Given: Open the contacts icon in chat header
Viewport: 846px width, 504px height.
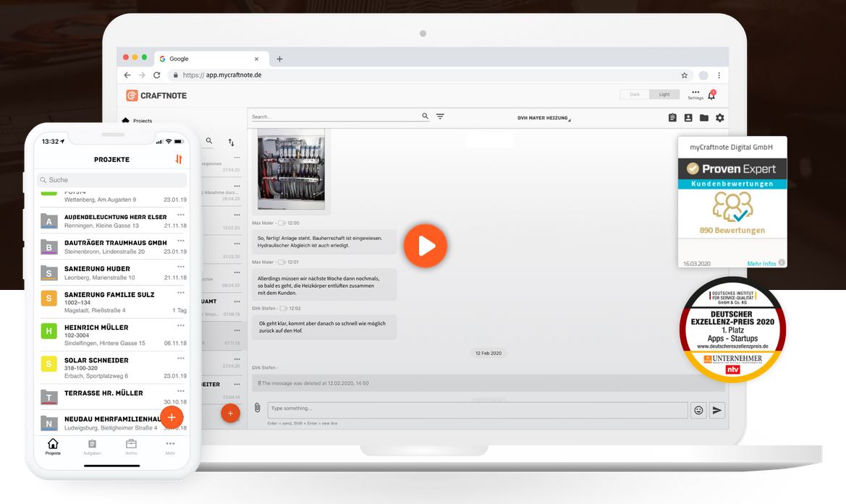Looking at the screenshot, I should coord(688,118).
